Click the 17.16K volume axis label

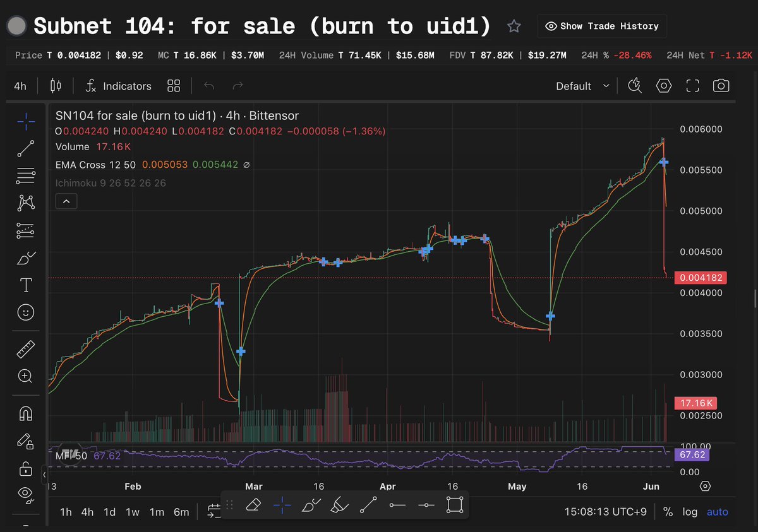[x=697, y=403]
